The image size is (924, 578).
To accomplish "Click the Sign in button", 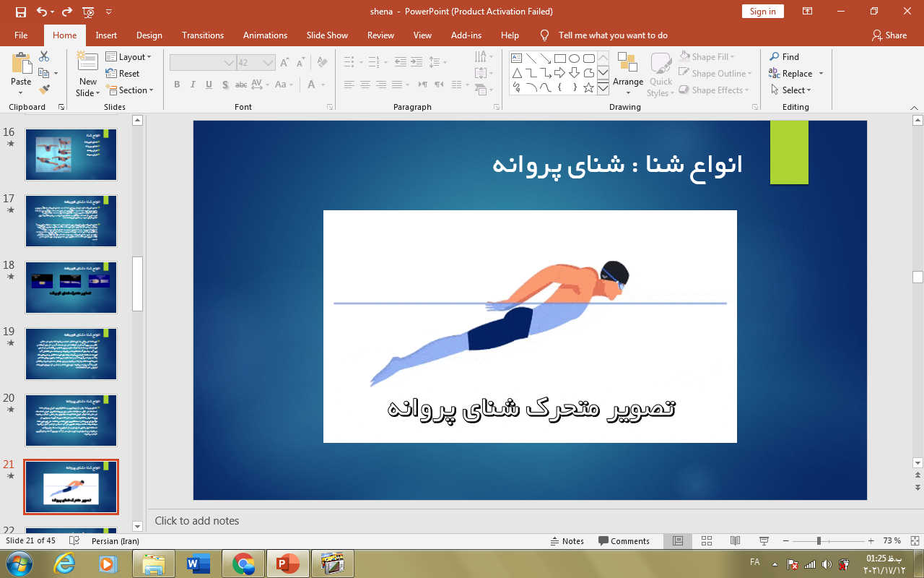I will click(x=762, y=12).
